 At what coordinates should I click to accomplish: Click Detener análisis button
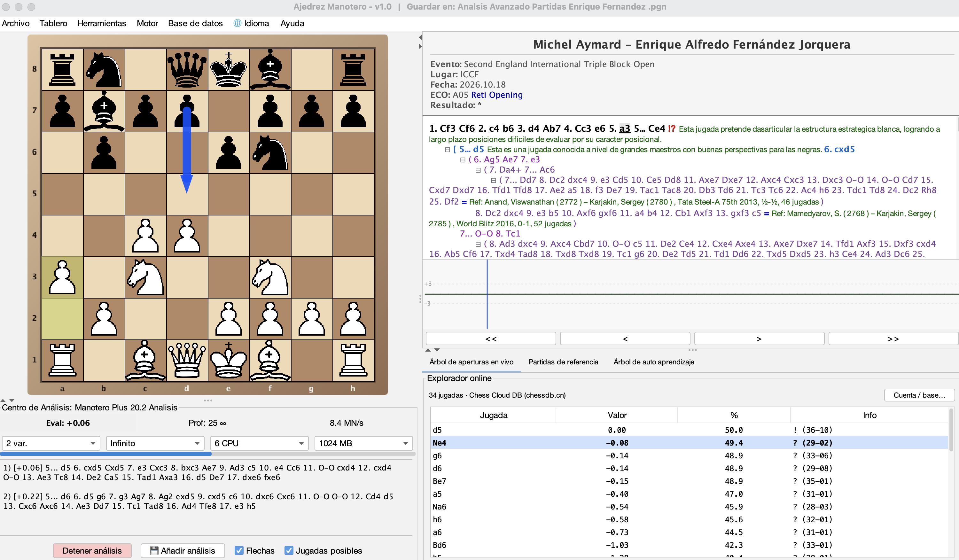coord(92,550)
